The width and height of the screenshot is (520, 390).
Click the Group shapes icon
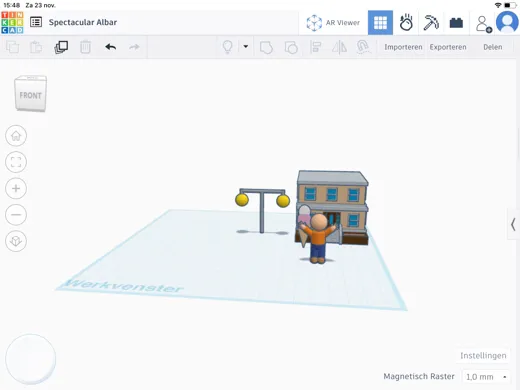click(266, 47)
